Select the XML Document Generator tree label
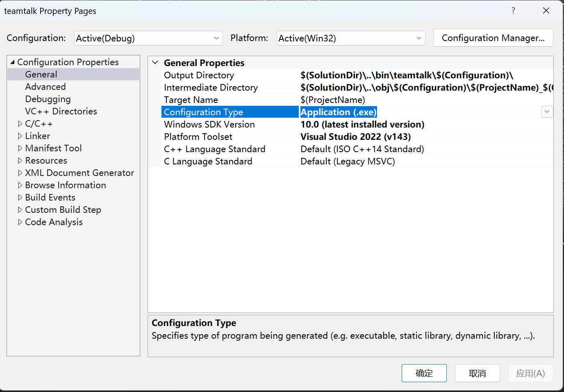The width and height of the screenshot is (564, 392). tap(80, 173)
